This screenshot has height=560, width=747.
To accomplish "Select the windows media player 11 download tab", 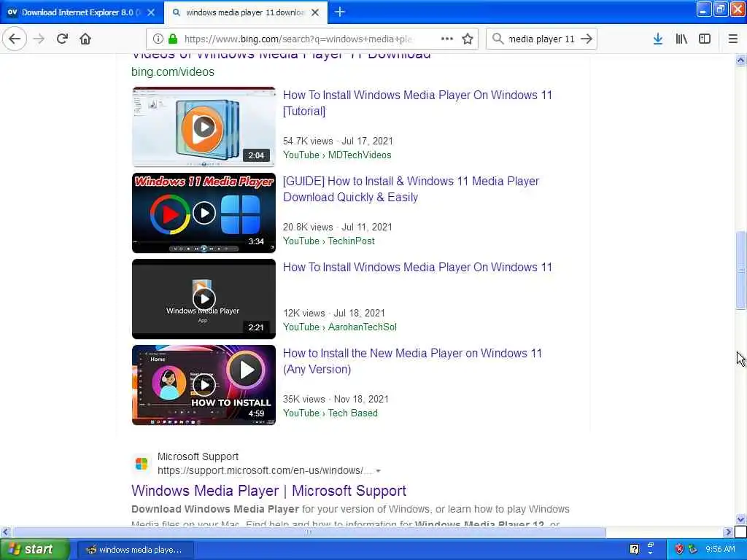I will pos(245,12).
